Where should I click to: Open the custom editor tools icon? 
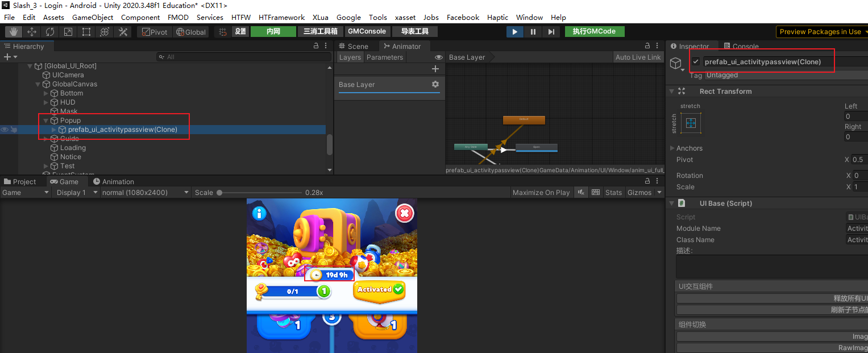[123, 32]
